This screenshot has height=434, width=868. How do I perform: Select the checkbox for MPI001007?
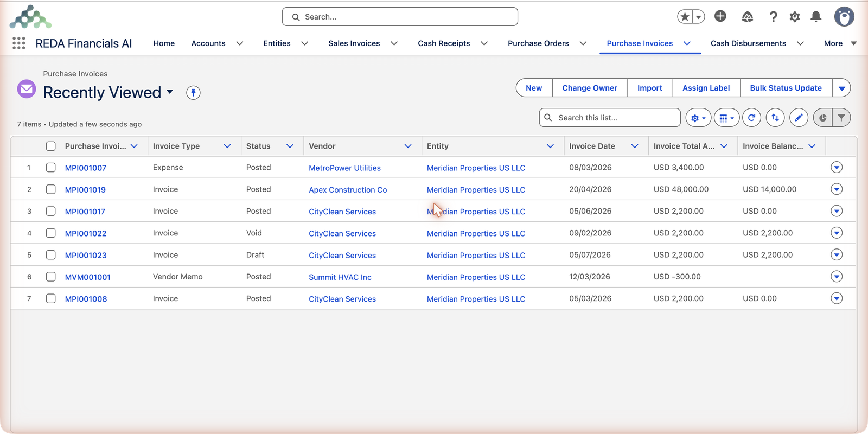(51, 168)
